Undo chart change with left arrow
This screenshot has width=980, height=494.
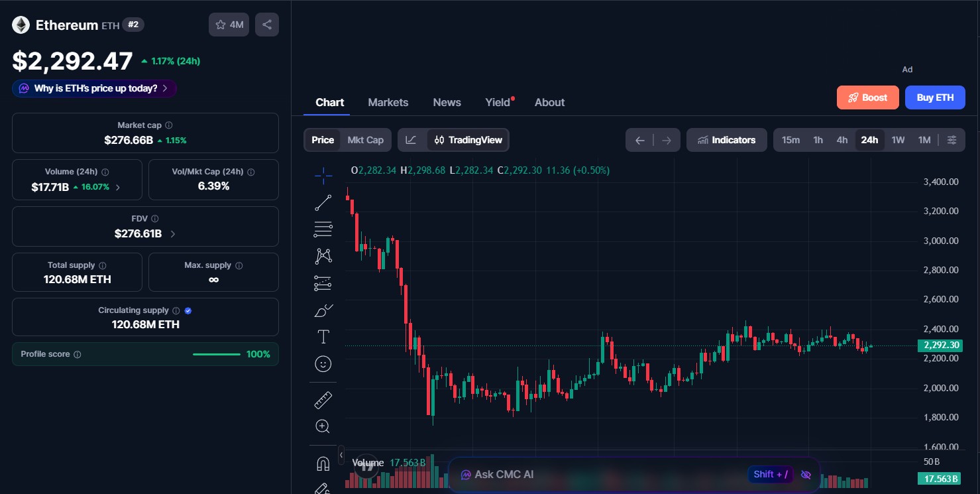(639, 140)
